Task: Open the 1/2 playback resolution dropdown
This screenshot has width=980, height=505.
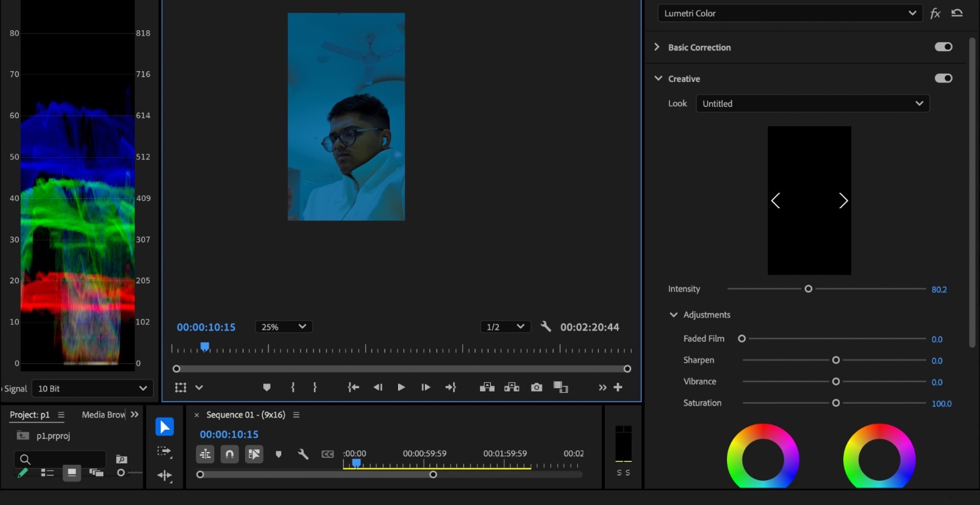Action: (x=505, y=327)
